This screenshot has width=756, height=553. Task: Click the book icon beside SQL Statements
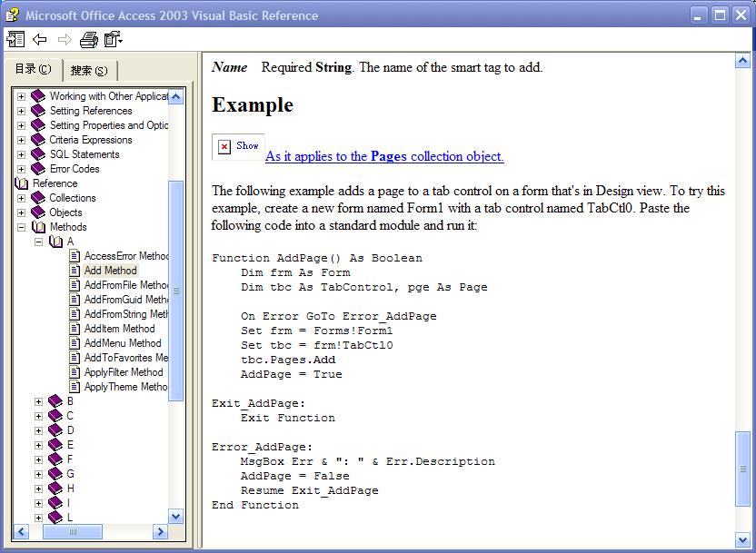(38, 154)
